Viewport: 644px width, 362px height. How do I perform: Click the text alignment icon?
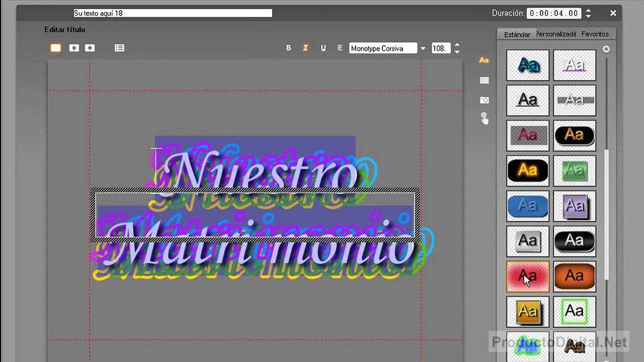tap(340, 48)
